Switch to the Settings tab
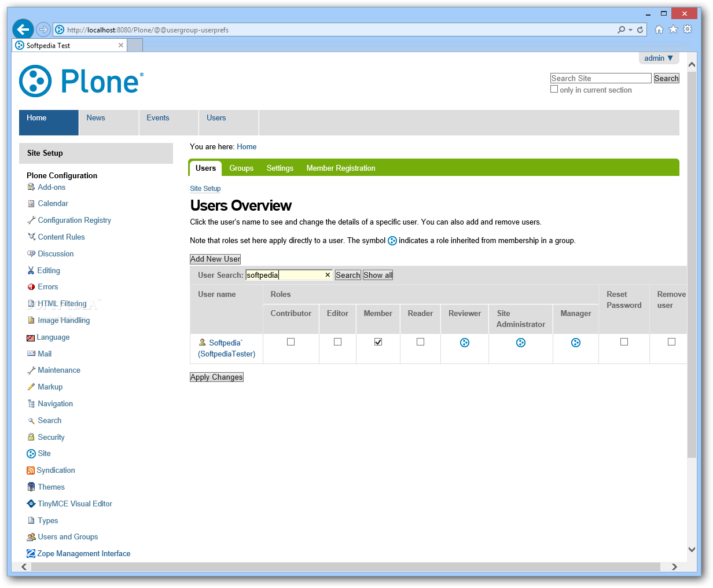Screen dimensions: 713x588 coord(280,168)
